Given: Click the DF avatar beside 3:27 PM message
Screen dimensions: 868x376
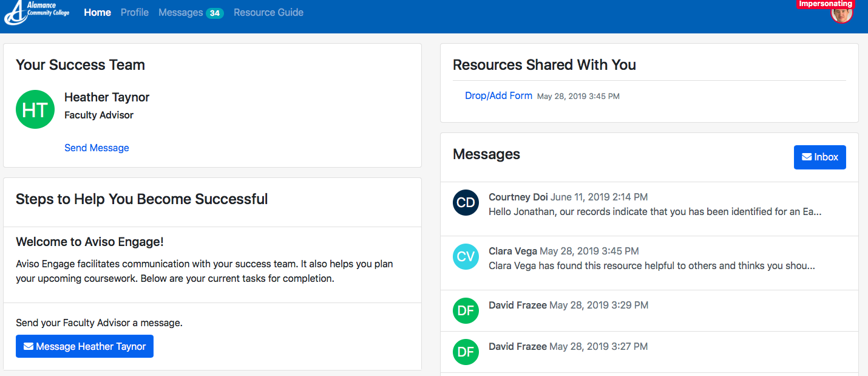Looking at the screenshot, I should tap(466, 352).
